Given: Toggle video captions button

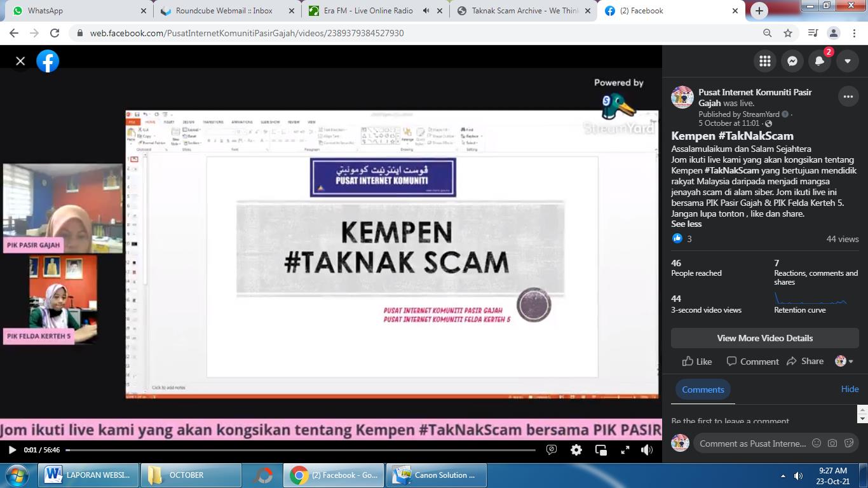Looking at the screenshot, I should (552, 450).
